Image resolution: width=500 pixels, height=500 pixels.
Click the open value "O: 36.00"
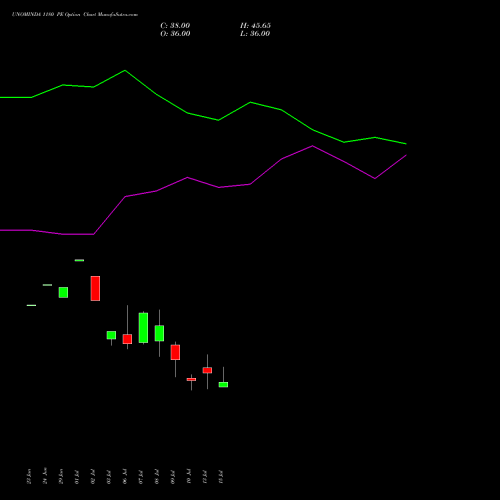point(175,34)
